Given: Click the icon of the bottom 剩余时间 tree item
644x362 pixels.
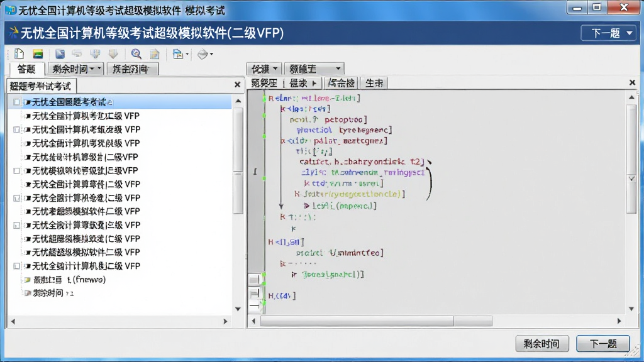Looking at the screenshot, I should [x=28, y=293].
